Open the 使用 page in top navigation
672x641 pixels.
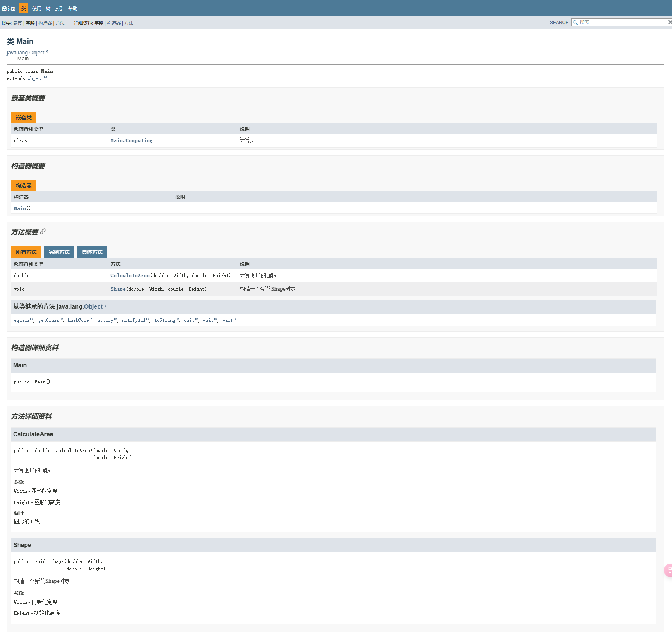pos(36,8)
